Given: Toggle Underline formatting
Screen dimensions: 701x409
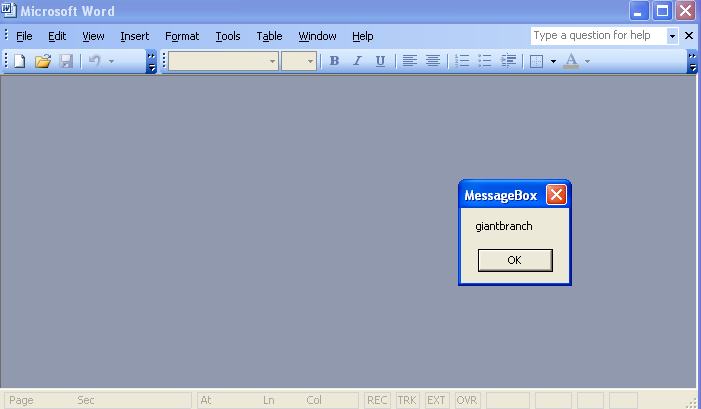Looking at the screenshot, I should (x=380, y=61).
